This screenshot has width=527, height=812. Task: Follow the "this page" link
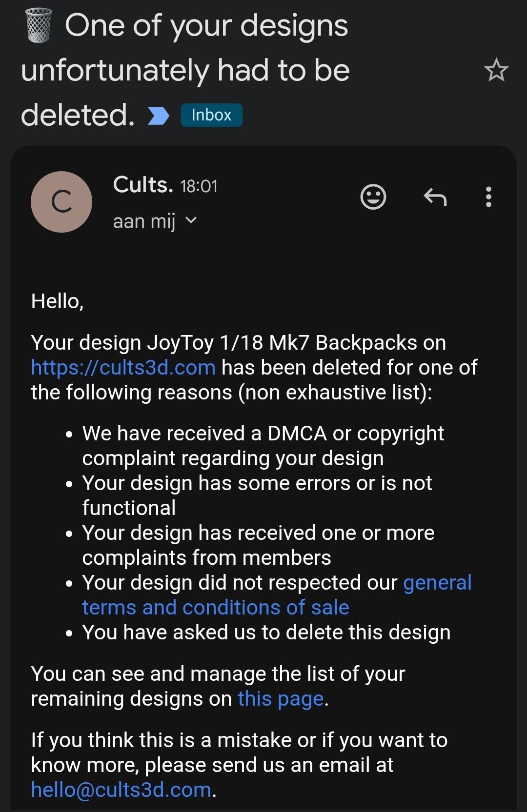tap(281, 698)
